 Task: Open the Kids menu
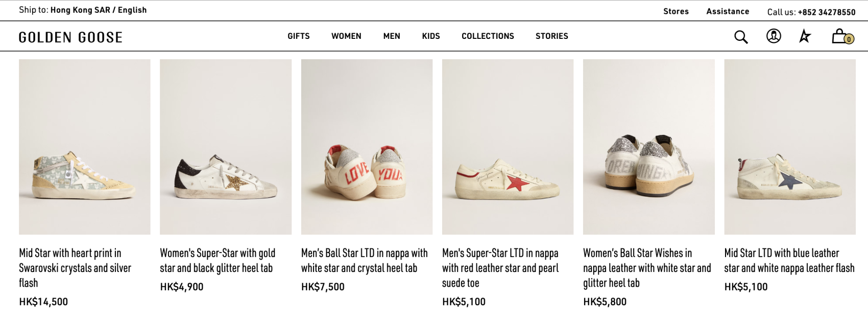pyautogui.click(x=431, y=36)
